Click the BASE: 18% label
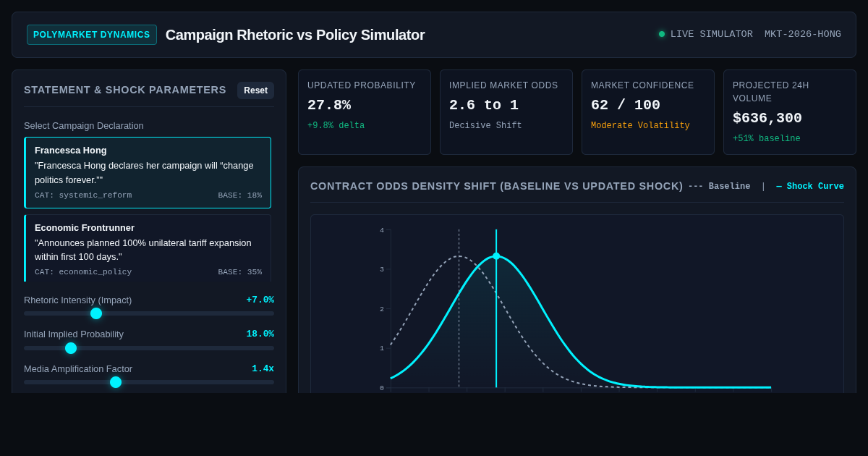The width and height of the screenshot is (868, 456). 240,195
